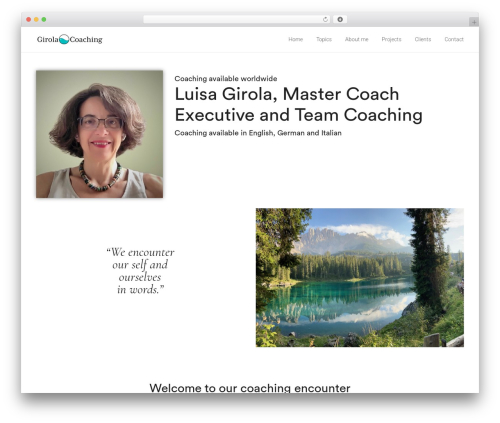Click the round download icon beside address bar
This screenshot has width=500, height=423.
(340, 20)
